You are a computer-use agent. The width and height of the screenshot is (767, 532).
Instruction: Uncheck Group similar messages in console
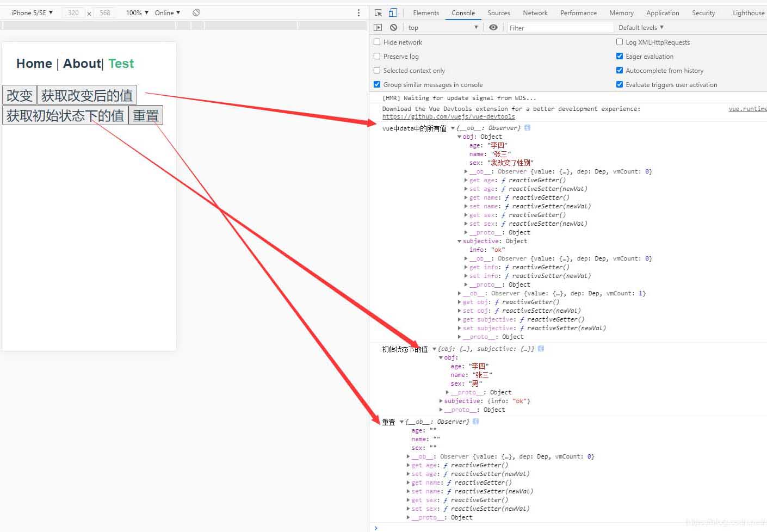377,84
